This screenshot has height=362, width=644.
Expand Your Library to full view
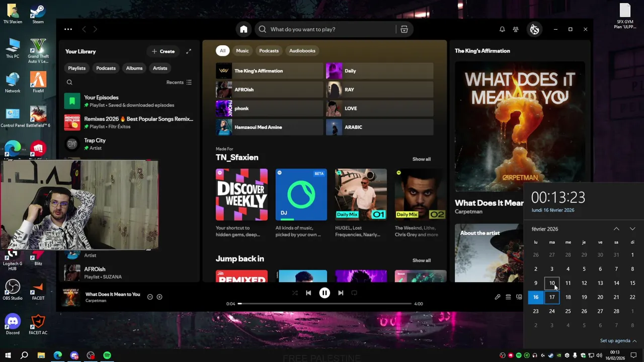pos(189,51)
